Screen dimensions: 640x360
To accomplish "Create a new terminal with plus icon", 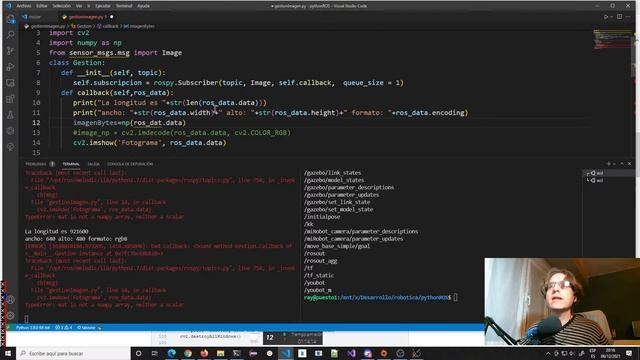I will [609, 164].
